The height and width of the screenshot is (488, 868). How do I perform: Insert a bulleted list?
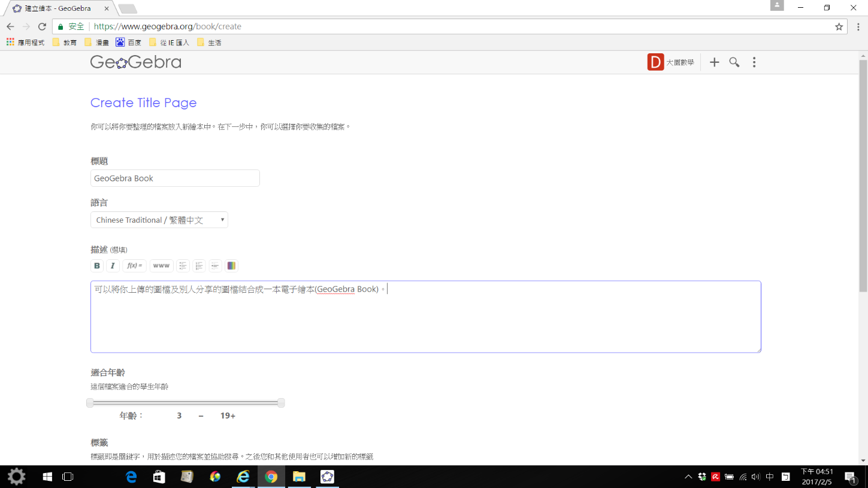(x=183, y=266)
